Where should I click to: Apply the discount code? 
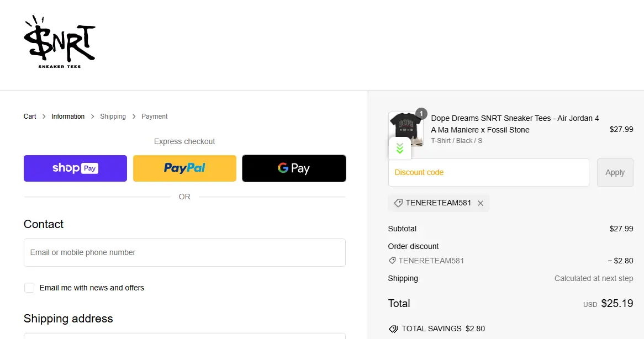click(615, 172)
